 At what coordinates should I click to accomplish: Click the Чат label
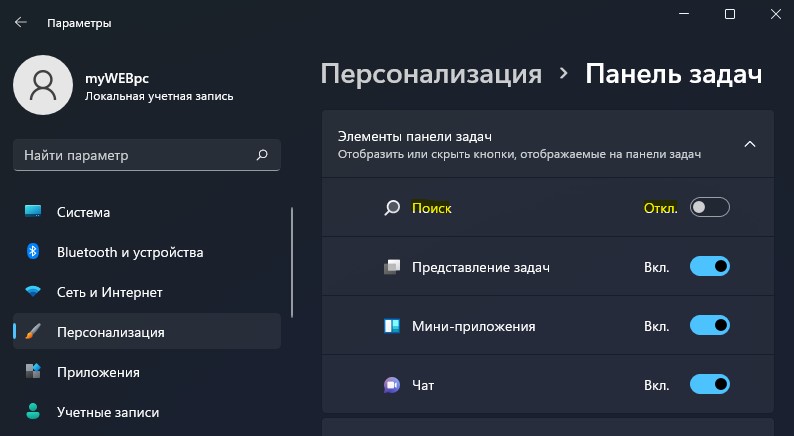tap(423, 386)
